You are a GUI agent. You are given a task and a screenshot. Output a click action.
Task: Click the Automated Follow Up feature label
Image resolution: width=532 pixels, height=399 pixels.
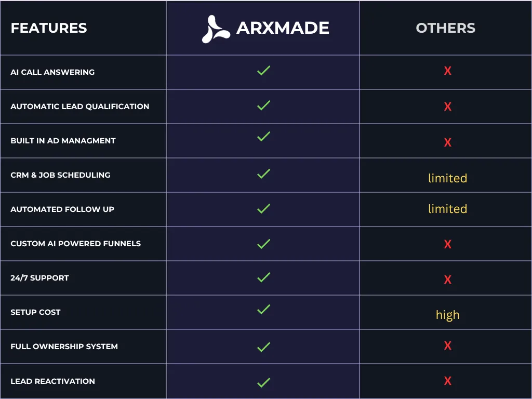point(62,209)
